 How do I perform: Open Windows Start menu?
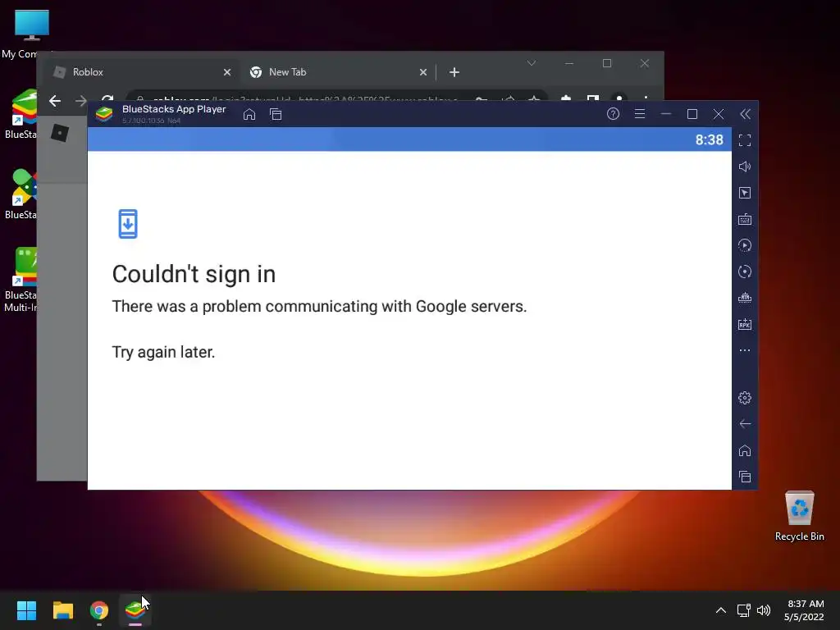pos(26,610)
